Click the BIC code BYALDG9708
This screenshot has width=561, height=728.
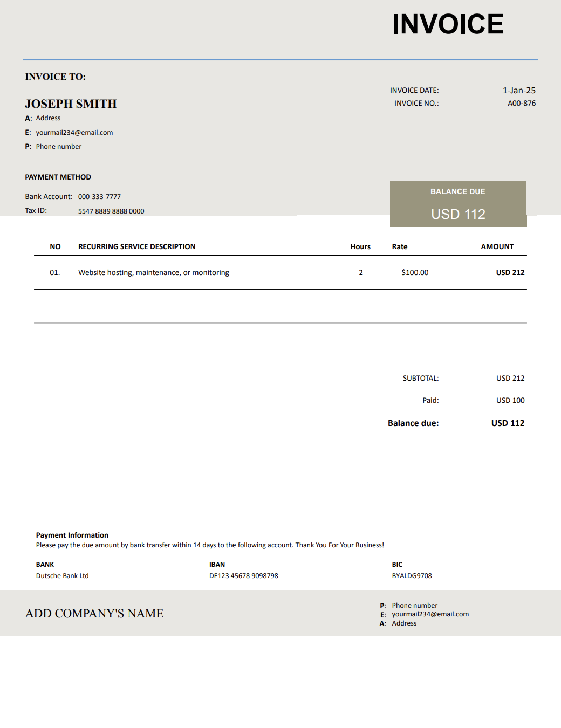(x=412, y=576)
